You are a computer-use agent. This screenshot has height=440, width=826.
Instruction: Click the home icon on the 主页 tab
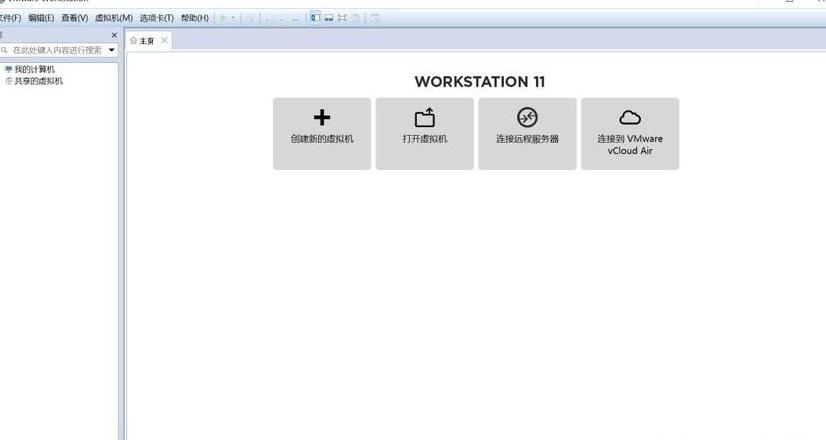click(x=133, y=41)
